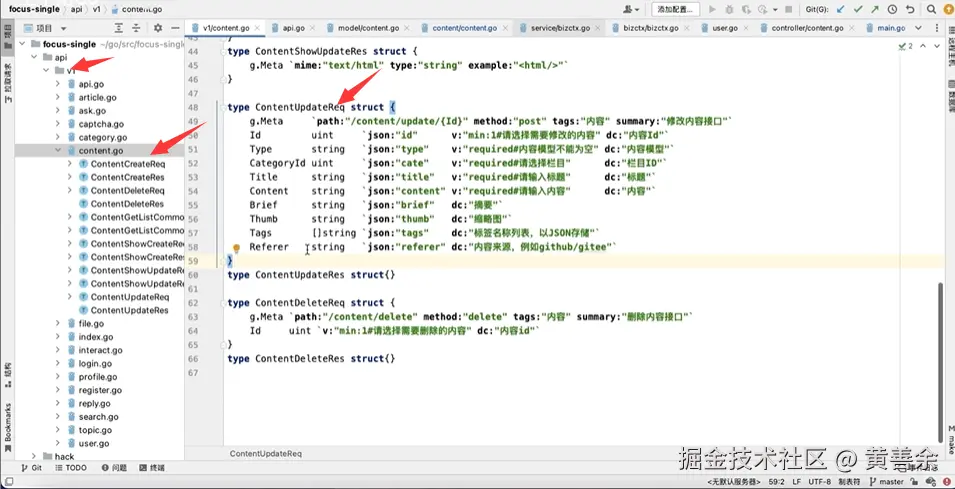Image resolution: width=955 pixels, height=489 pixels.
Task: Collapse content.go file node
Action: tap(58, 150)
